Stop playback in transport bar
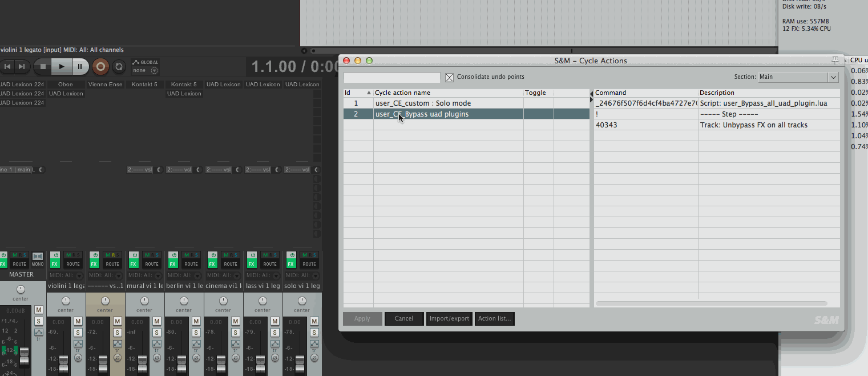 43,66
